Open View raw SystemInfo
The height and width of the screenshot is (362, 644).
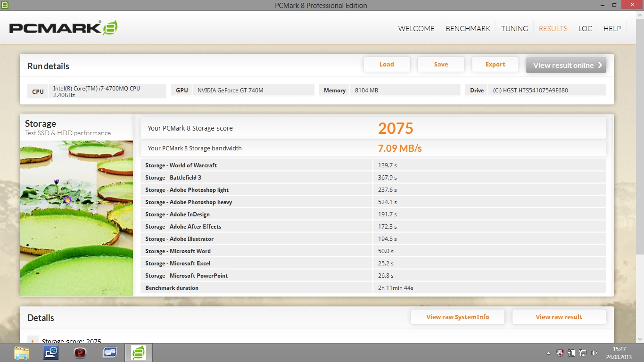(458, 317)
